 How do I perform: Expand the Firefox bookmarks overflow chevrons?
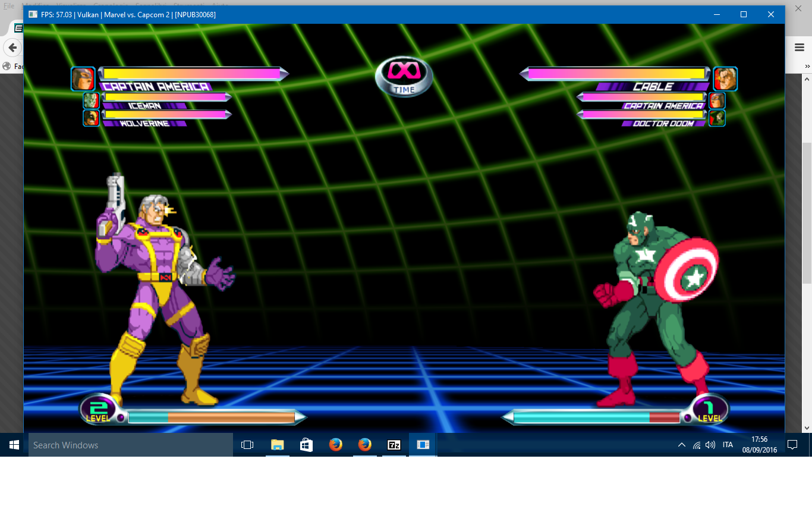808,66
